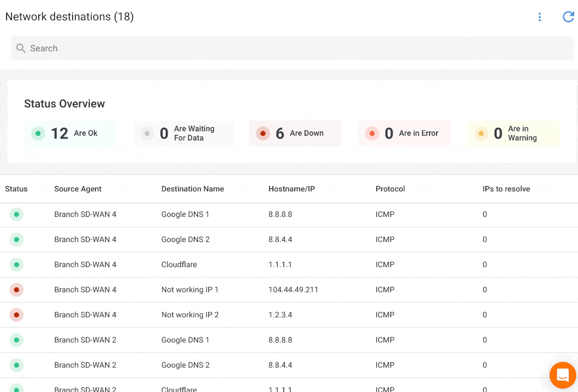Open the three-dot more options menu
Image resolution: width=578 pixels, height=392 pixels.
[539, 17]
